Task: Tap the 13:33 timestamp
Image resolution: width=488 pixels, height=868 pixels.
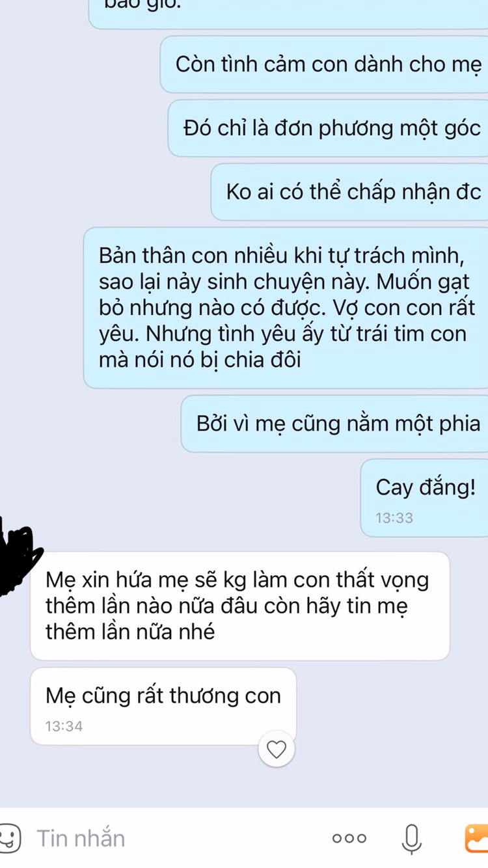Action: [394, 518]
